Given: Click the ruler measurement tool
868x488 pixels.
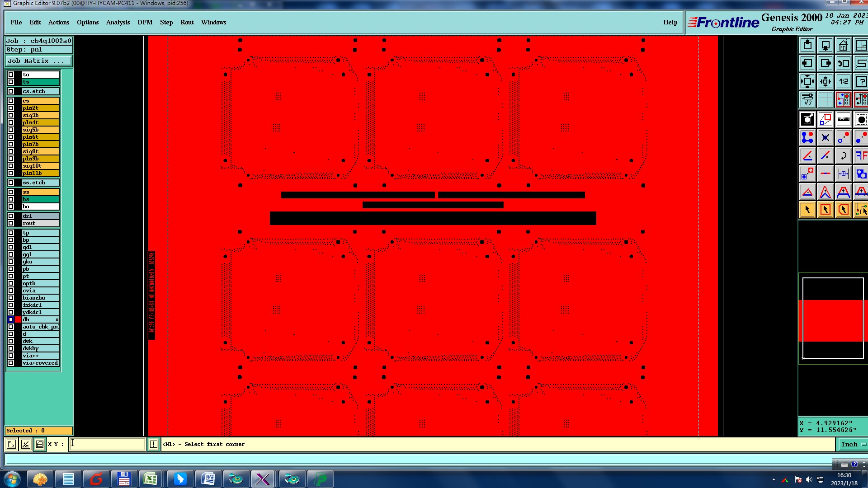Looking at the screenshot, I should point(843,120).
